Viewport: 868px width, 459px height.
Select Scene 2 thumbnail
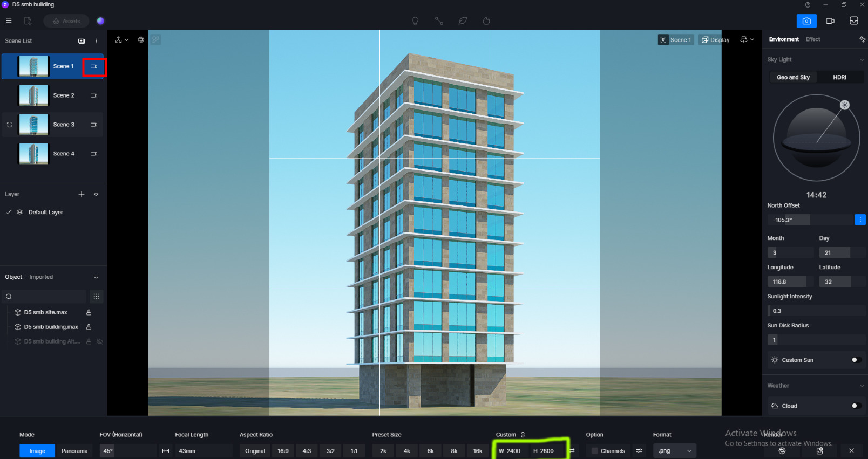[33, 95]
